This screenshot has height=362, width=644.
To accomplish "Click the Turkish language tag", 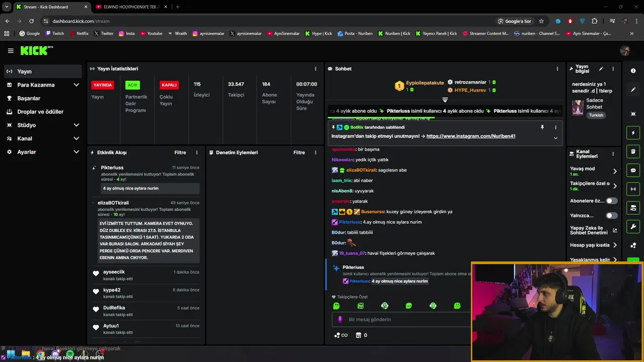I will [x=596, y=115].
